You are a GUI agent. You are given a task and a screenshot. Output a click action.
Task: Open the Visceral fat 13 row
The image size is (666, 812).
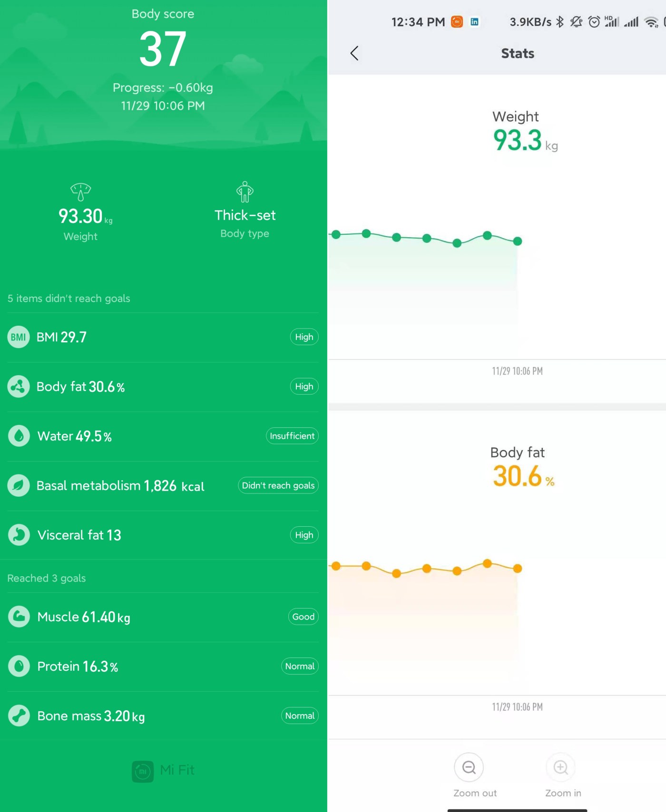[x=163, y=535]
